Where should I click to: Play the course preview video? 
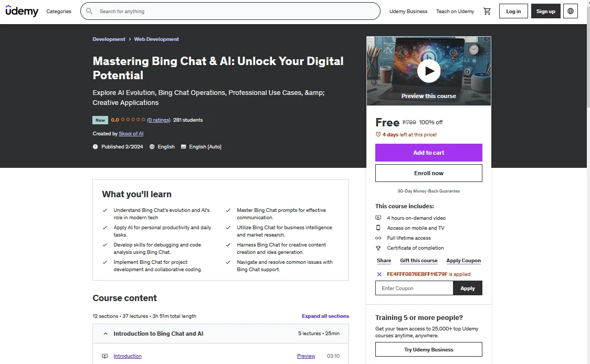pos(428,71)
